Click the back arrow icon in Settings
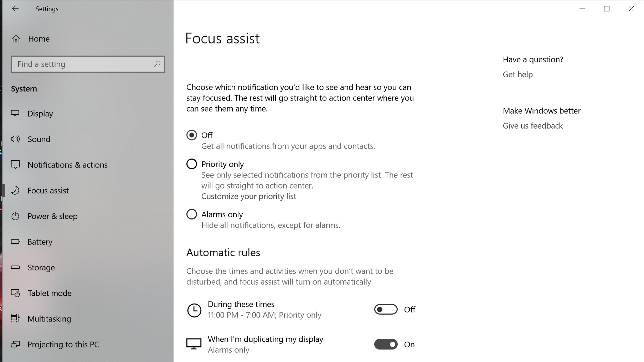This screenshot has height=362, width=644. pyautogui.click(x=15, y=9)
